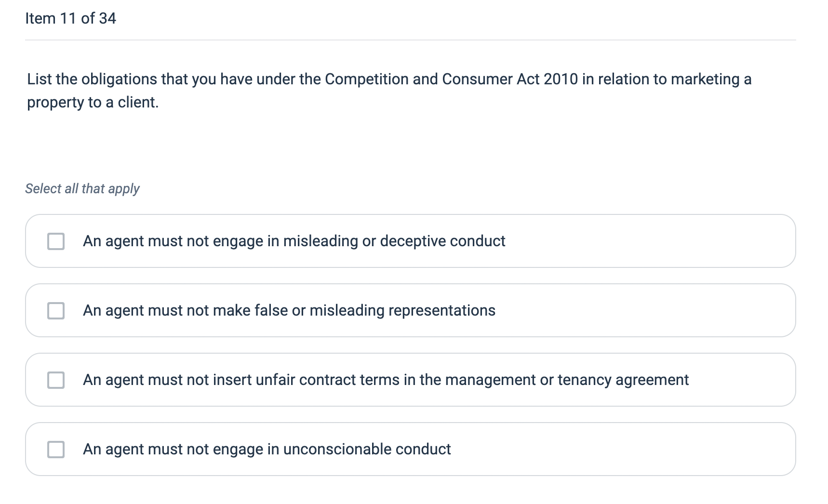The width and height of the screenshot is (828, 504).
Task: Click the word 'unconscionable' in last option
Action: click(337, 449)
